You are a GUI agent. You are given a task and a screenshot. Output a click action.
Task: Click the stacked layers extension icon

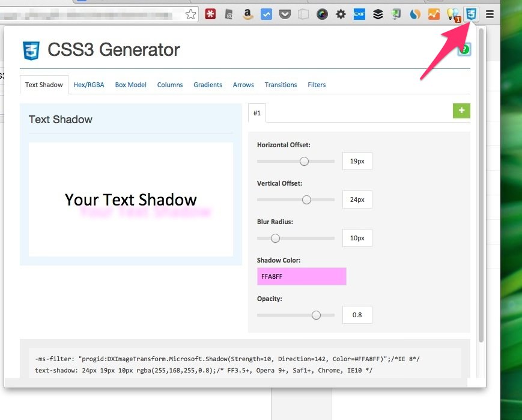378,14
